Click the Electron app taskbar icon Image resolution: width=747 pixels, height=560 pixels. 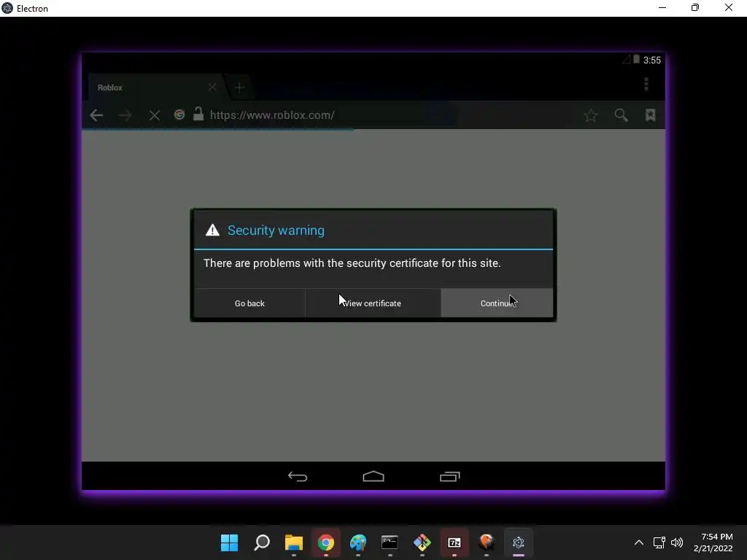pos(519,542)
